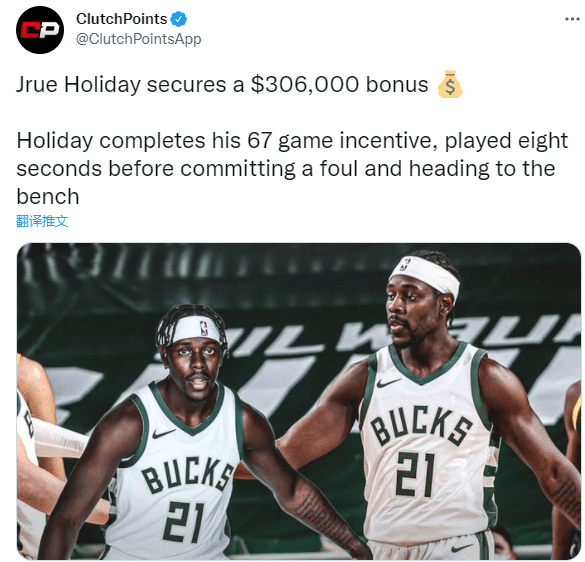Screen dimensions: 585x562
Task: Open the @ClutchPointsApp handle link
Action: point(139,39)
